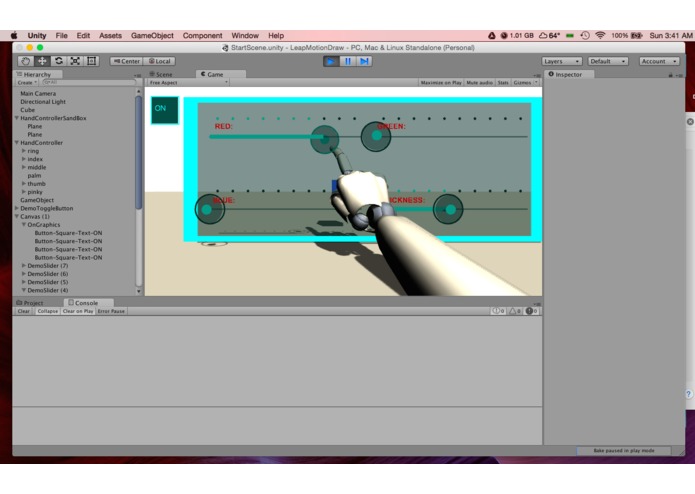Toggle Gizmos in Game view
Viewport: 695px width, 494px height.
pyautogui.click(x=522, y=82)
